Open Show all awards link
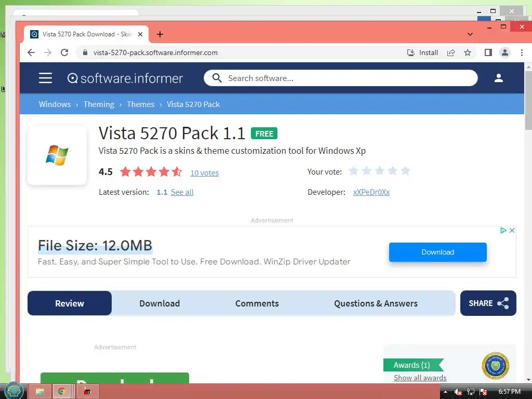Viewport: 532px width, 399px height. [x=420, y=378]
